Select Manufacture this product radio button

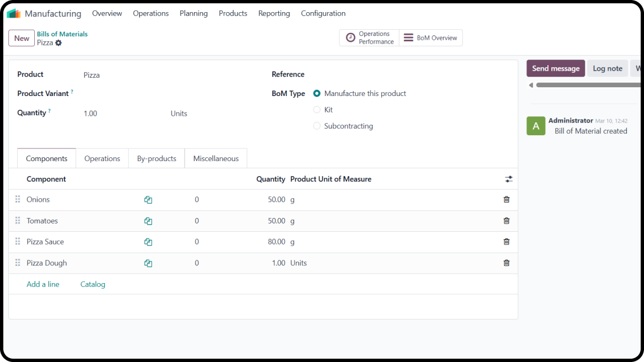pos(317,94)
